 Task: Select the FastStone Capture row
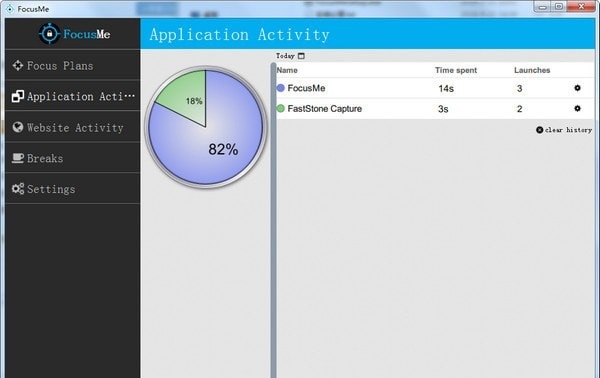[x=435, y=109]
